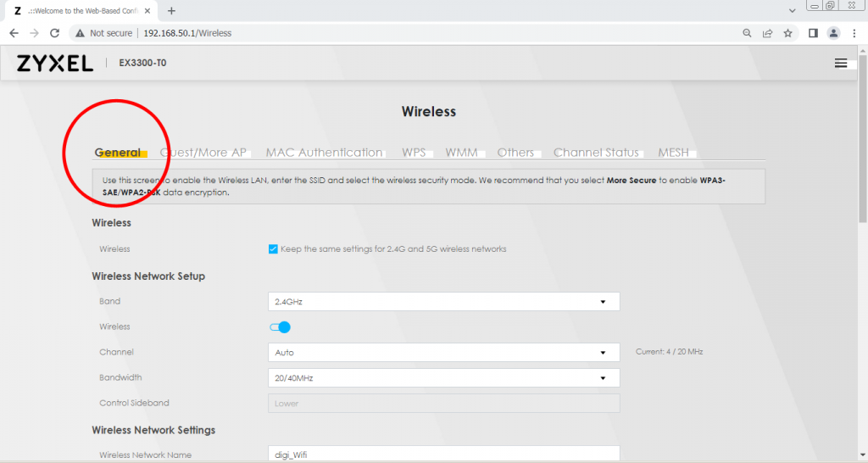868x463 pixels.
Task: Open the browser zoom magnifier icon
Action: 747,33
